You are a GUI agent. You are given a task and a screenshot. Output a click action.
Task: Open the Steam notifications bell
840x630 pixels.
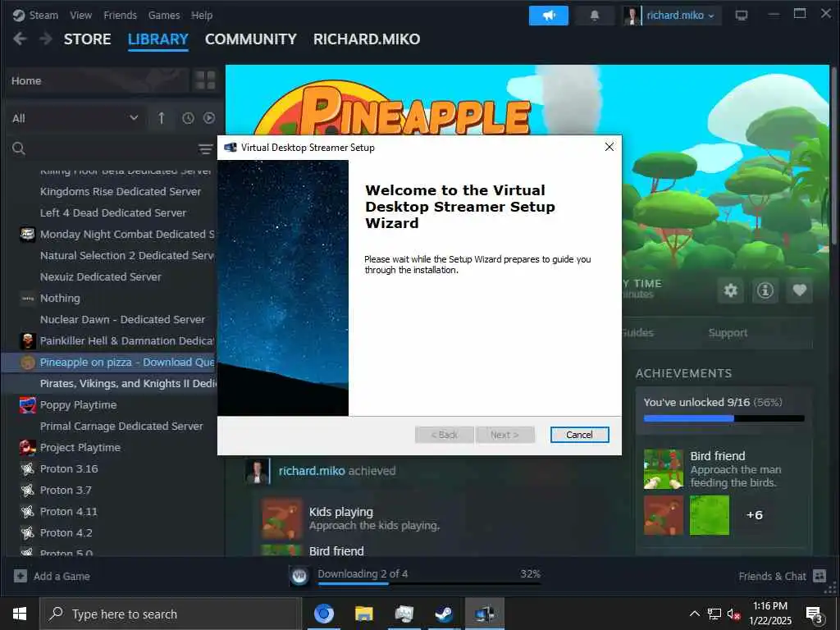coord(594,16)
